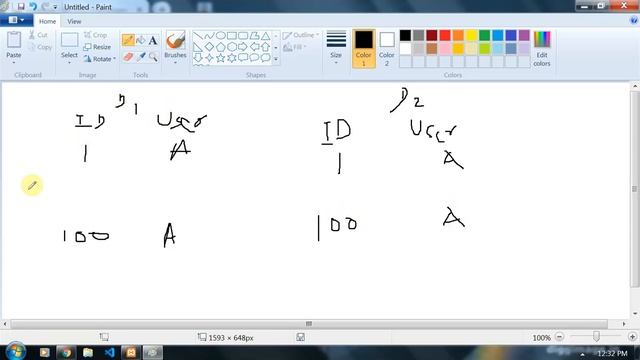
Task: Click the Crop button
Action: click(x=95, y=35)
